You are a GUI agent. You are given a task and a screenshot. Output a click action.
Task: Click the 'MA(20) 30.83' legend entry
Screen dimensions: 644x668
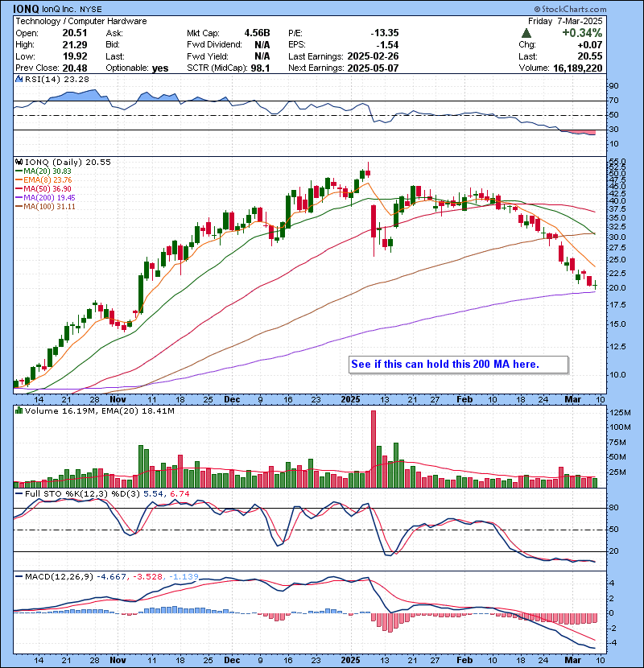pyautogui.click(x=47, y=171)
